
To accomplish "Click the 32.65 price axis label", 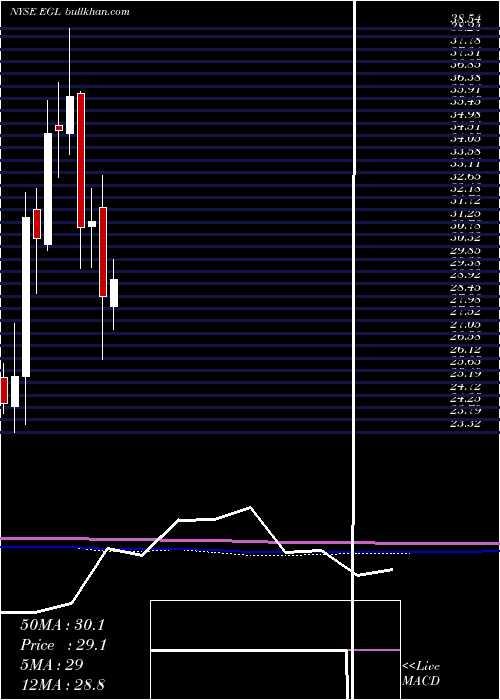I will pyautogui.click(x=466, y=177).
